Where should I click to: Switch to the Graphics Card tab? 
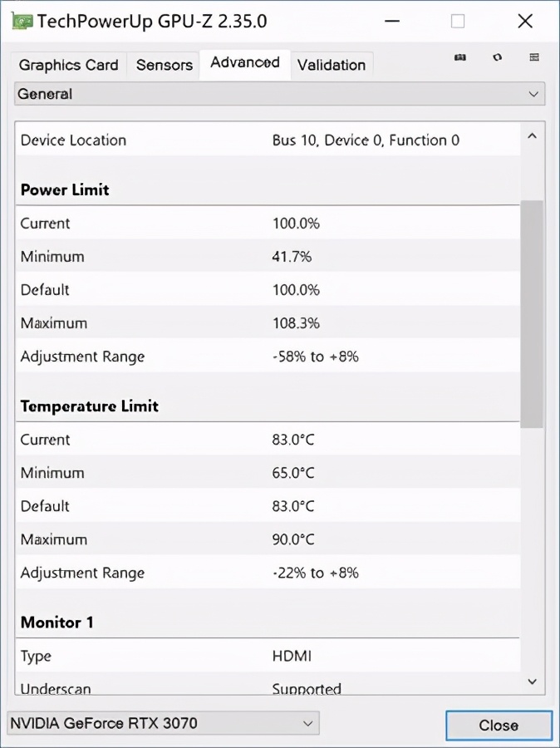point(69,65)
